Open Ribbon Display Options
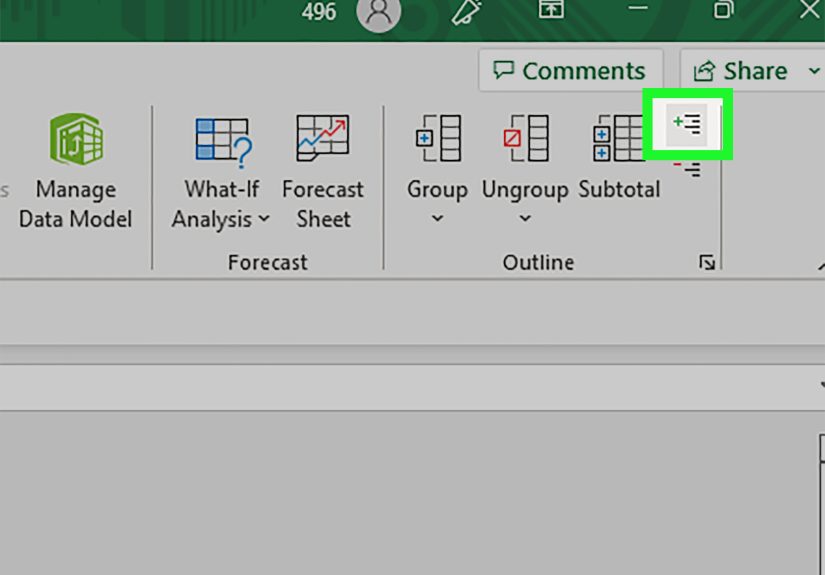 point(551,9)
